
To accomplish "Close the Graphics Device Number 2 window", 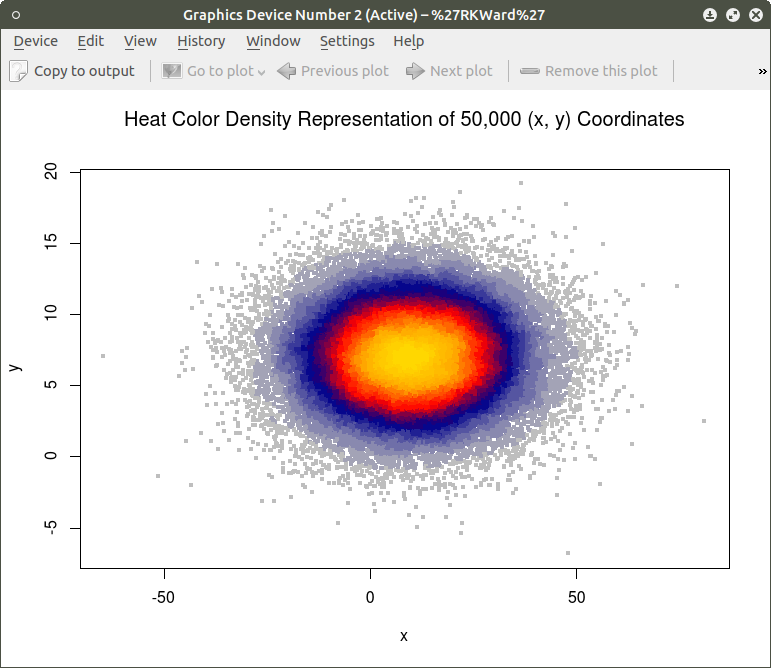I will [x=754, y=15].
